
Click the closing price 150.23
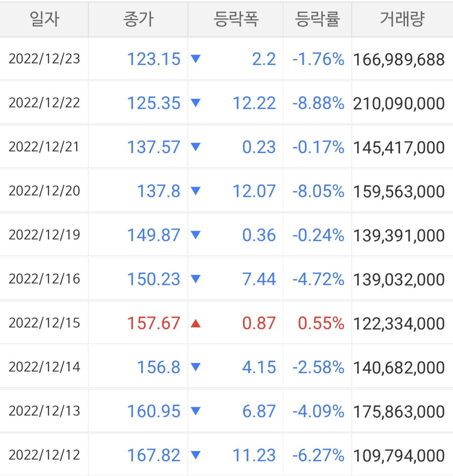(154, 279)
